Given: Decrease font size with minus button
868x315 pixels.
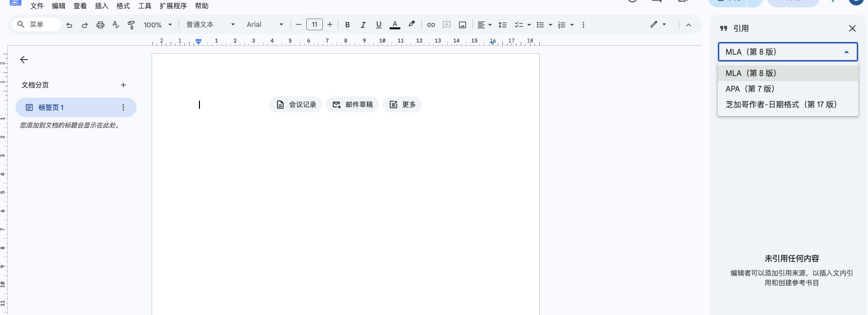Looking at the screenshot, I should point(298,24).
